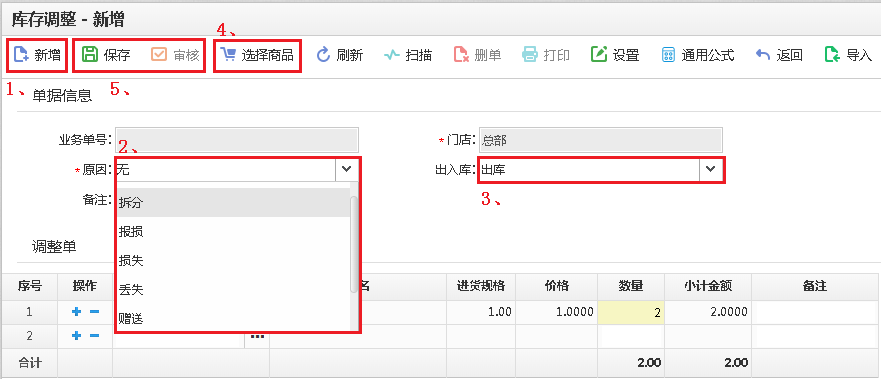Go back with 返回
Screen dimensions: 881x379
779,55
